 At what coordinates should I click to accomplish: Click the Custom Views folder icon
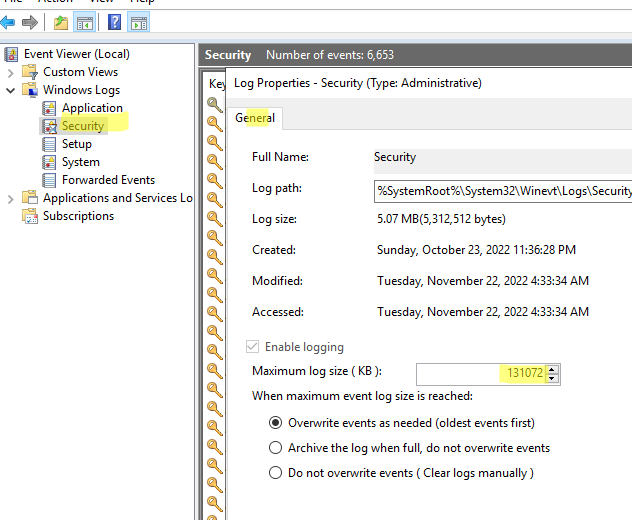30,72
